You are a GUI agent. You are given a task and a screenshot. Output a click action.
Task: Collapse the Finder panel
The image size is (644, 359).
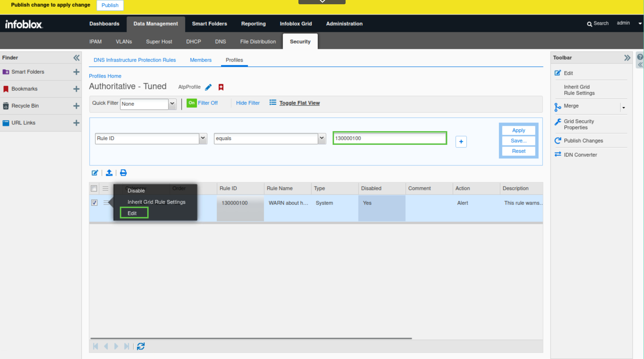coord(76,58)
